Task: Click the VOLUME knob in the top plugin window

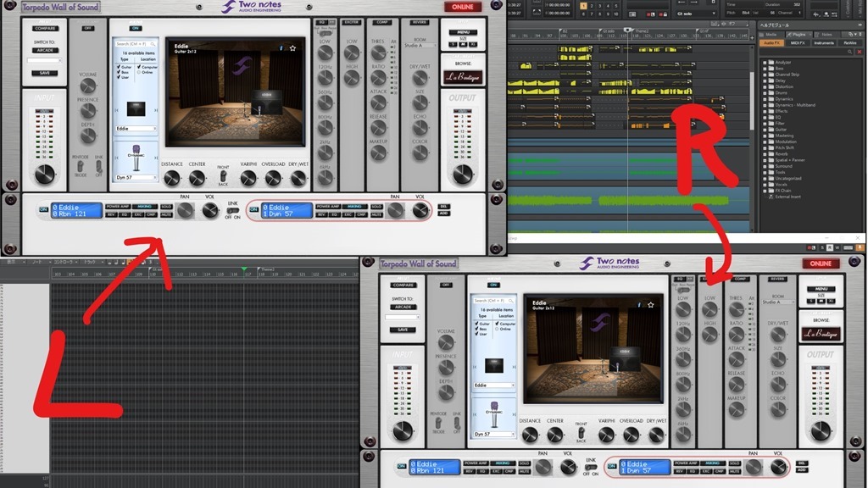Action: click(88, 86)
